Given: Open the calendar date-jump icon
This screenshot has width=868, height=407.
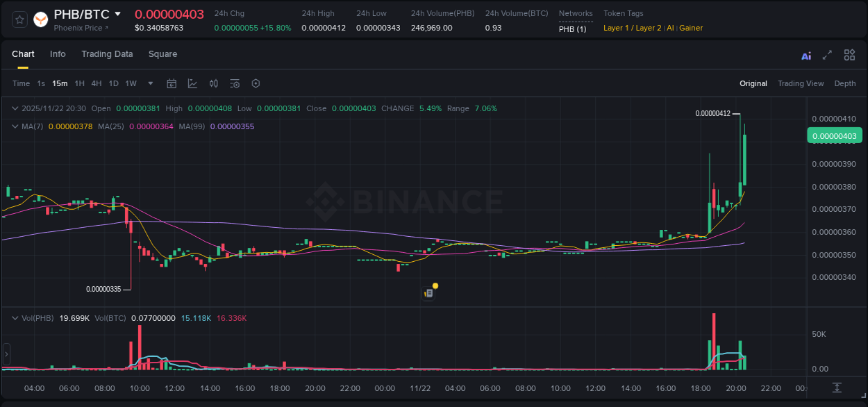Looking at the screenshot, I should 172,83.
